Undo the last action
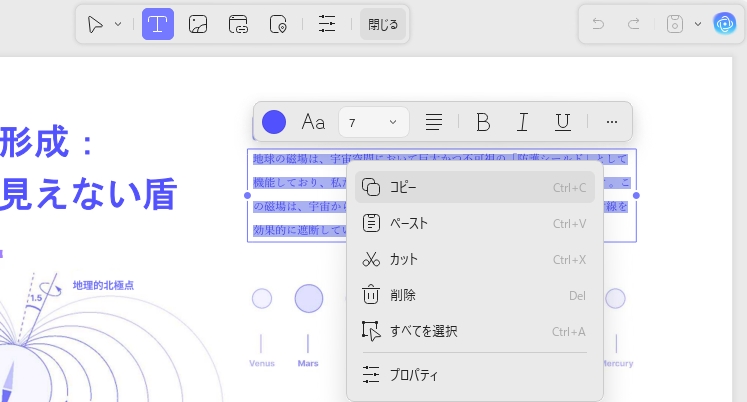This screenshot has width=747, height=402. [x=598, y=24]
